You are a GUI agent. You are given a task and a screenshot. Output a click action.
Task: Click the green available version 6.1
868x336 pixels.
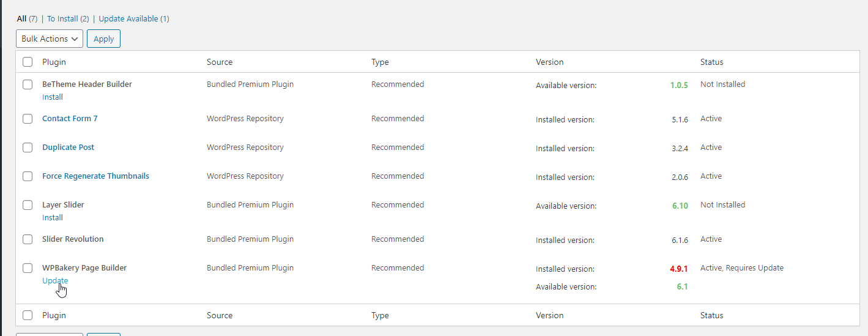tap(683, 286)
